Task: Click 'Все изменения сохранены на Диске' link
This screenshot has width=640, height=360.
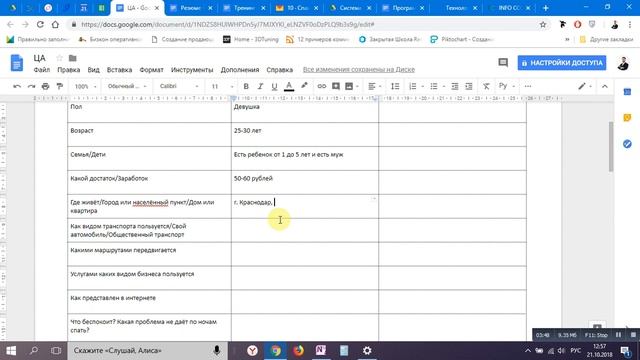Action: (x=359, y=70)
